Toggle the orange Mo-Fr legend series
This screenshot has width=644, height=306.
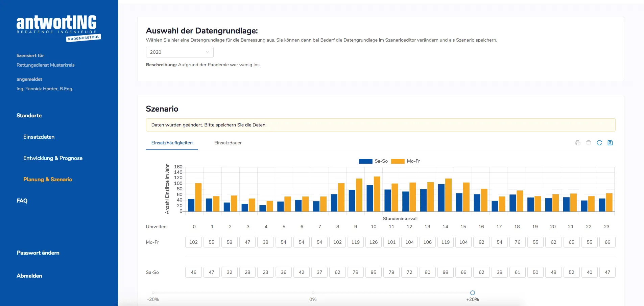tap(406, 161)
